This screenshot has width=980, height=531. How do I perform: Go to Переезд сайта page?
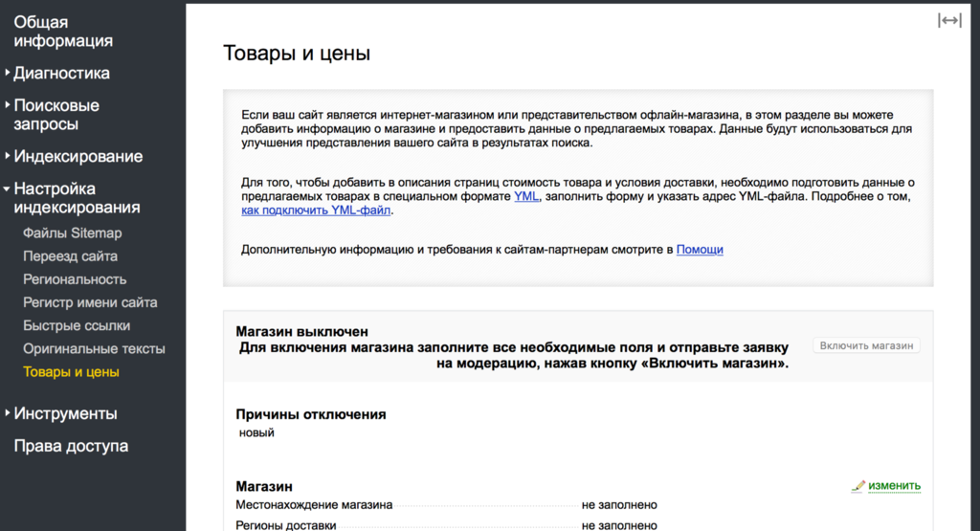[71, 256]
